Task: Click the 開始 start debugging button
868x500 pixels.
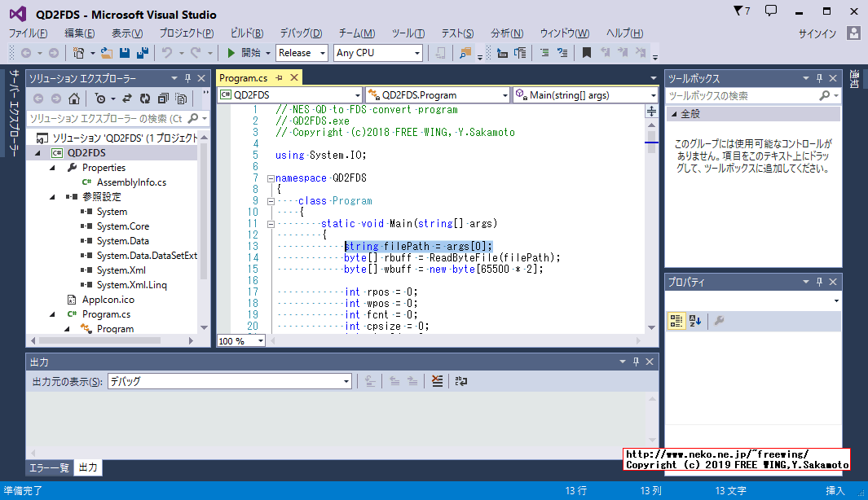Action: (x=245, y=53)
